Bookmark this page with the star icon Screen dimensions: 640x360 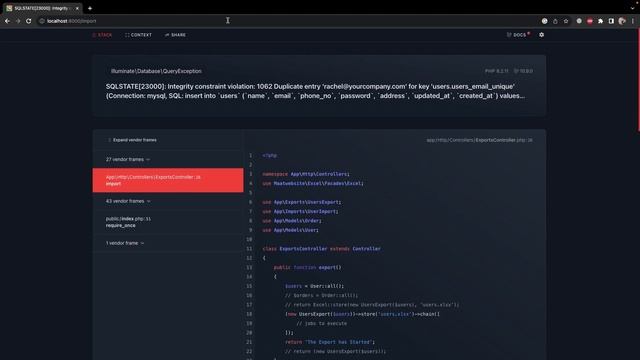point(566,21)
